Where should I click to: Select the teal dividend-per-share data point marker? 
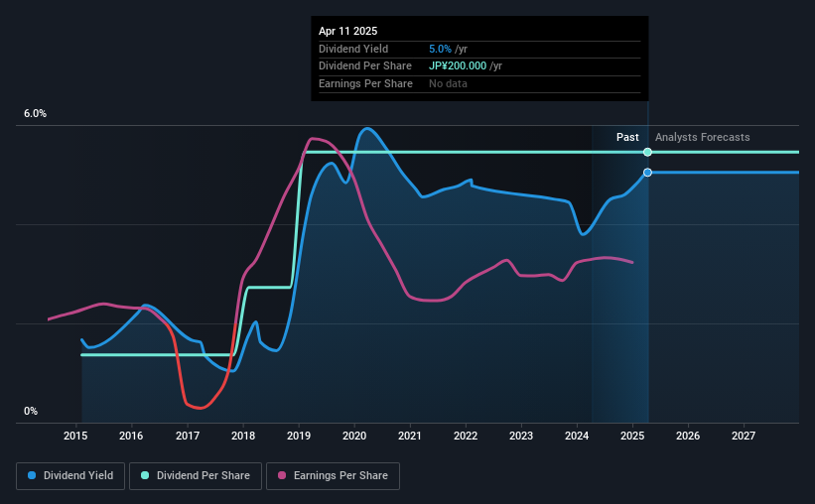pyautogui.click(x=647, y=152)
